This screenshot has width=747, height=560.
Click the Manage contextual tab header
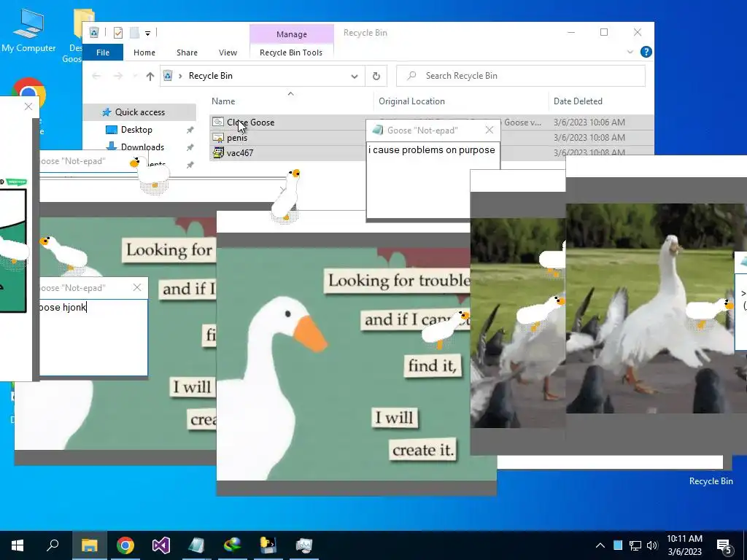[x=292, y=34]
